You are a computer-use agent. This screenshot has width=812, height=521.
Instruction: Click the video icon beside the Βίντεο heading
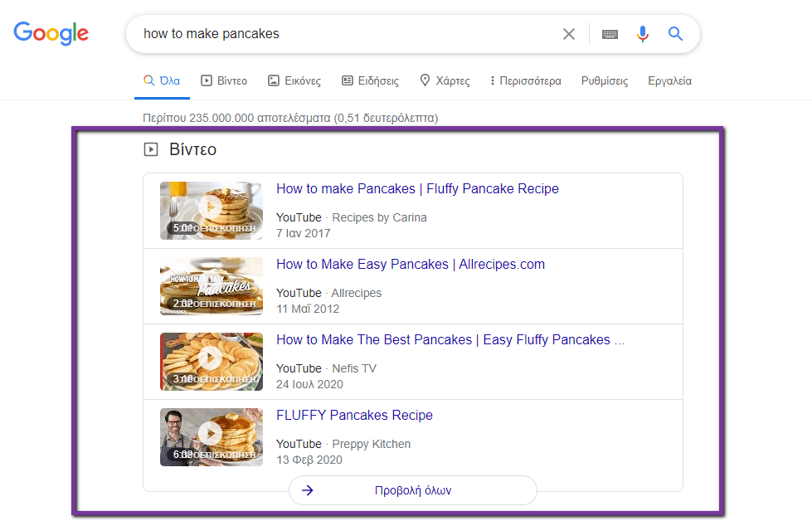pos(151,149)
